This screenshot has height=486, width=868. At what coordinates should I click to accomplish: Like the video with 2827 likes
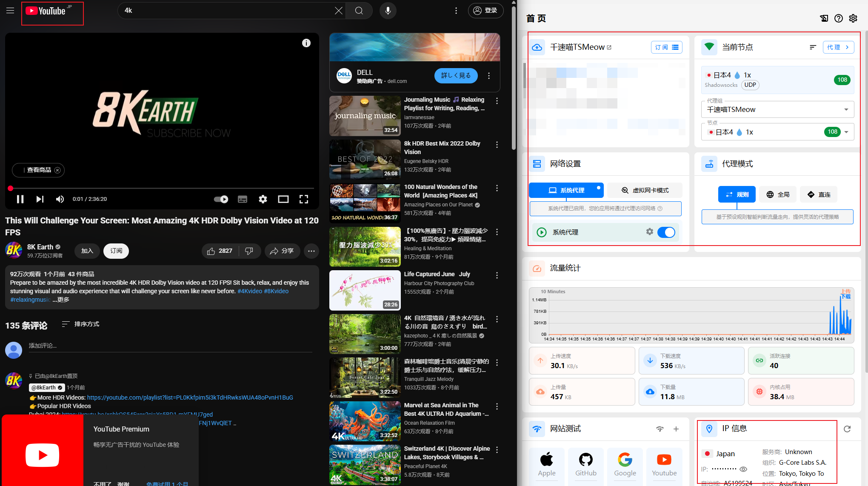pos(220,251)
